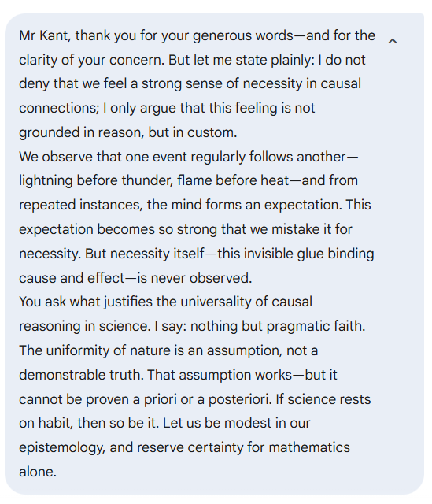
Task: Click the phrase 'is never observed'
Action: coord(194,278)
